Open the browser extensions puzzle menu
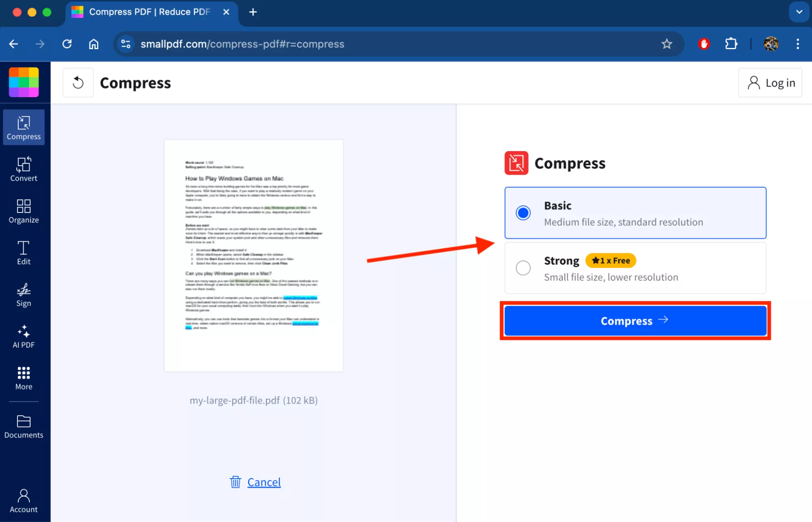This screenshot has height=522, width=812. pos(731,44)
